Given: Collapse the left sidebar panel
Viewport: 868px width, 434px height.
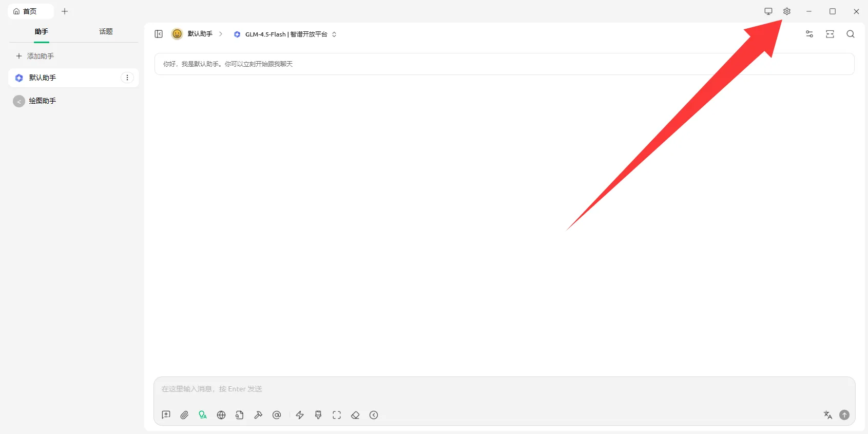Looking at the screenshot, I should (x=159, y=34).
